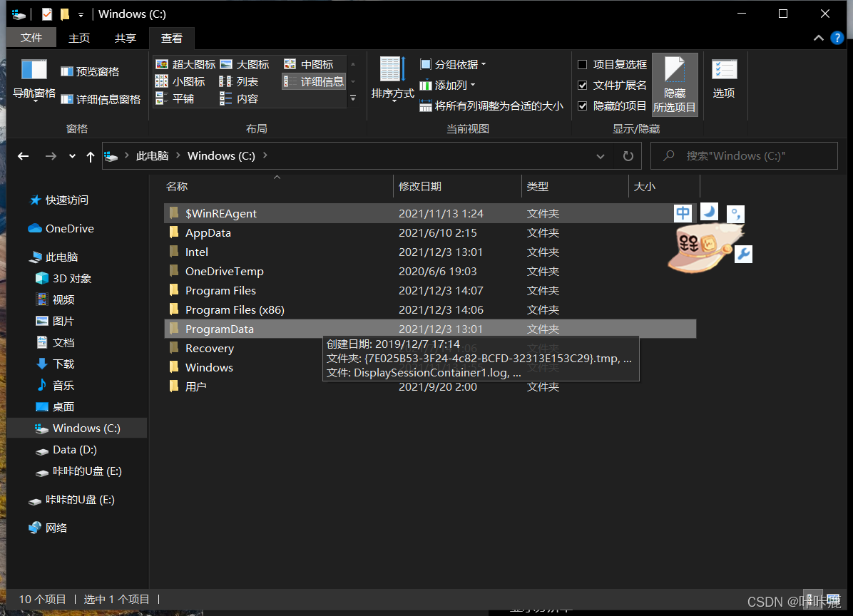Open Quick Access Toolbar customize dropdown
The width and height of the screenshot is (853, 616).
point(81,15)
